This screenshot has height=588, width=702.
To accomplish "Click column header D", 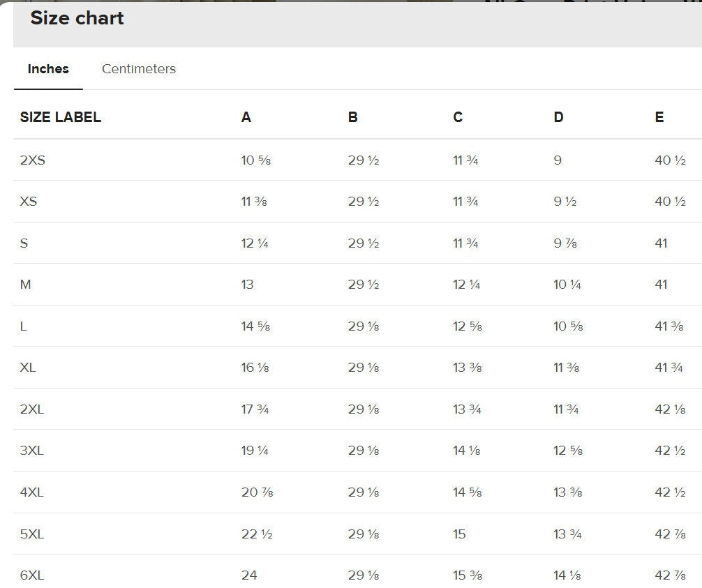I will tap(558, 117).
